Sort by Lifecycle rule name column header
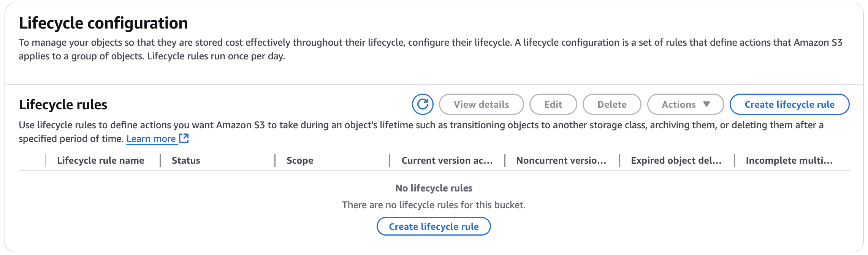This screenshot has height=255, width=868. point(100,161)
